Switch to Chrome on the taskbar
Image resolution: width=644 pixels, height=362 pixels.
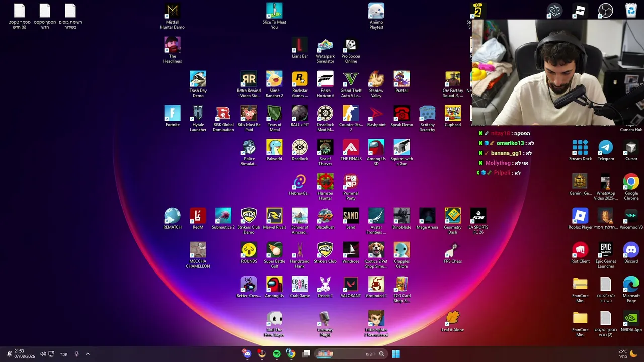pos(291,354)
